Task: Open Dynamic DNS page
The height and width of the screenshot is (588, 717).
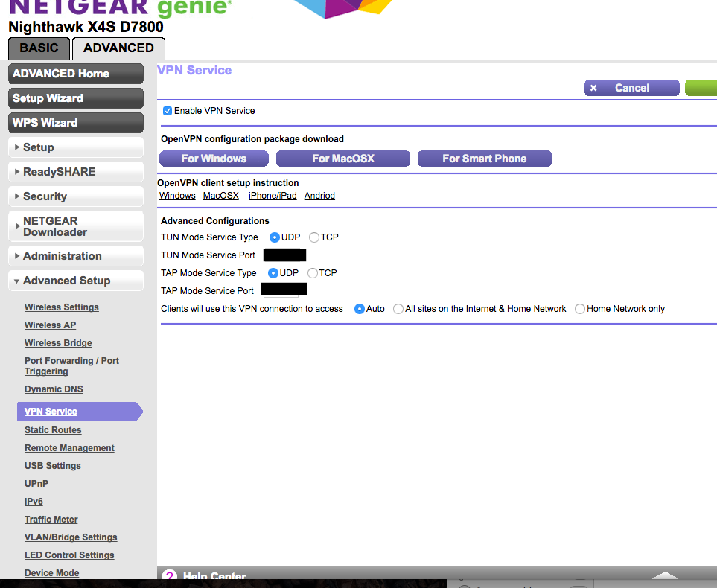Action: coord(54,389)
